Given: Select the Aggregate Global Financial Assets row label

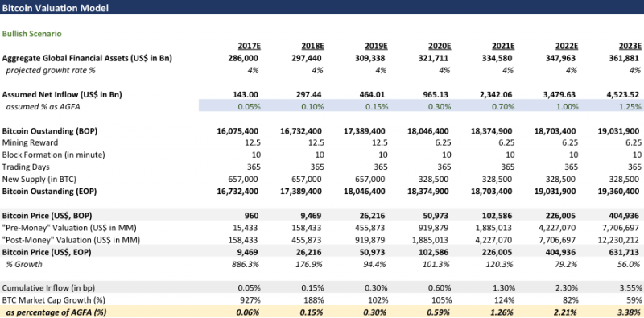Looking at the screenshot, I should tap(87, 58).
